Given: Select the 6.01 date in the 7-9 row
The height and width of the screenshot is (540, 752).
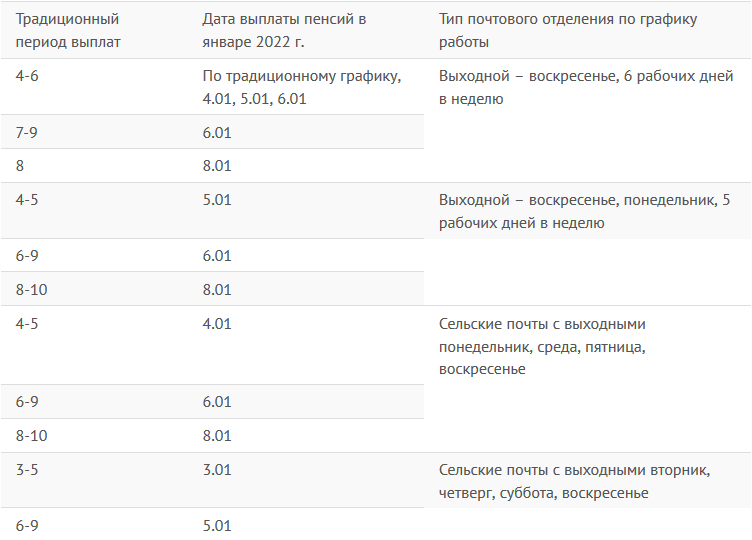Looking at the screenshot, I should click(217, 132).
